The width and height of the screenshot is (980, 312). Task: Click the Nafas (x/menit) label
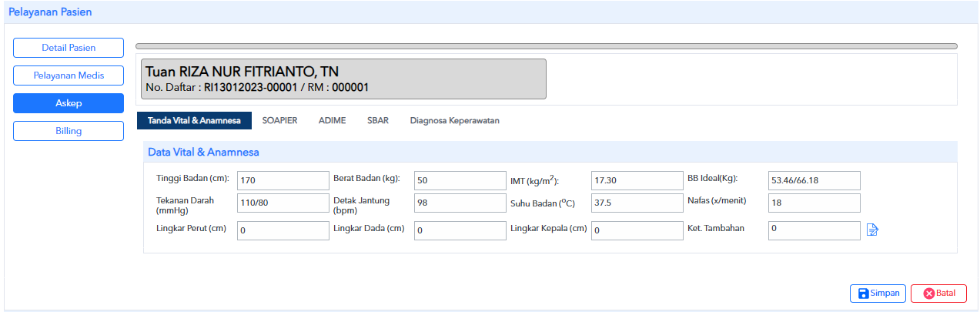tap(719, 200)
